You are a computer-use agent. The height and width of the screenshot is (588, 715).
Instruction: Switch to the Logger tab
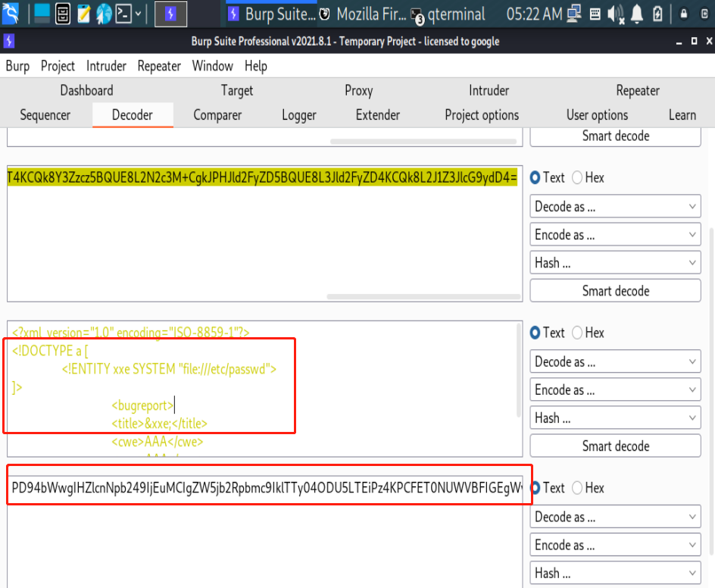[299, 115]
